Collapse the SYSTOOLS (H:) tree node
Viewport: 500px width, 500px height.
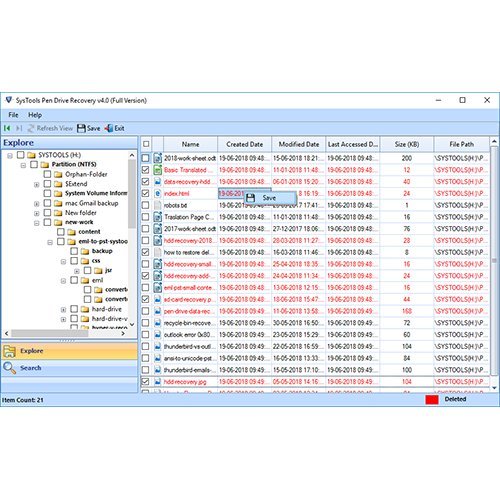pyautogui.click(x=10, y=155)
